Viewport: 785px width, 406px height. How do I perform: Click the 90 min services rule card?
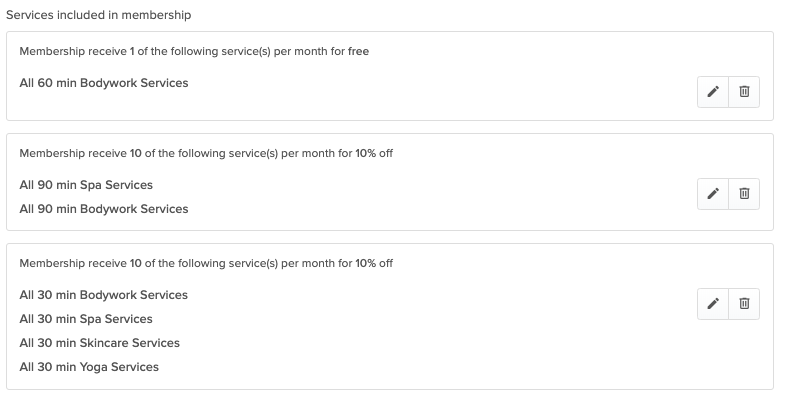click(x=390, y=182)
